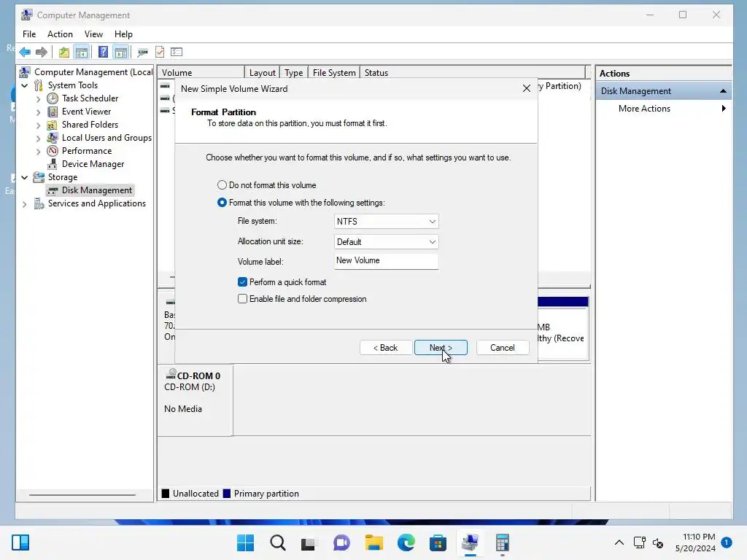Viewport: 747px width, 560px height.
Task: Expand the Task Scheduler node
Action: pyautogui.click(x=38, y=99)
